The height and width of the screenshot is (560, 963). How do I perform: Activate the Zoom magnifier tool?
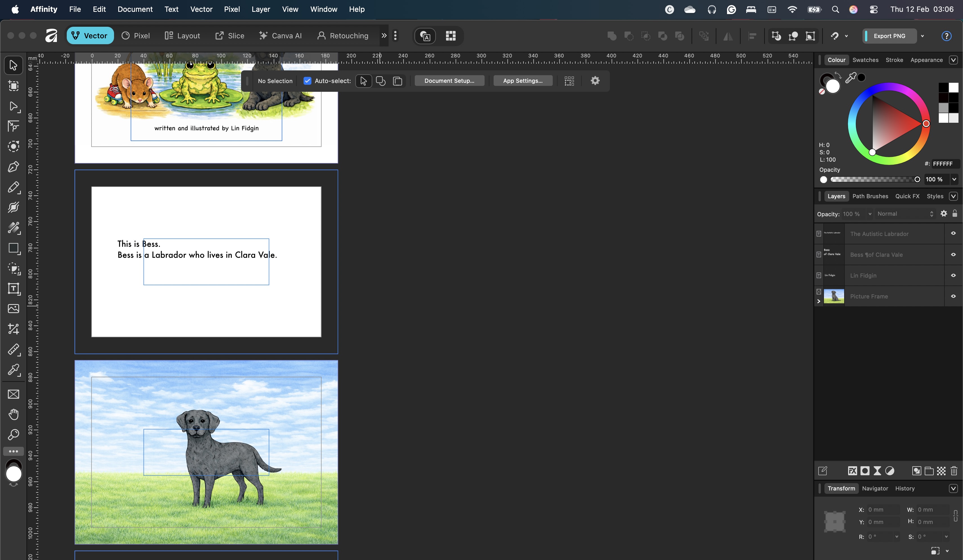click(14, 434)
